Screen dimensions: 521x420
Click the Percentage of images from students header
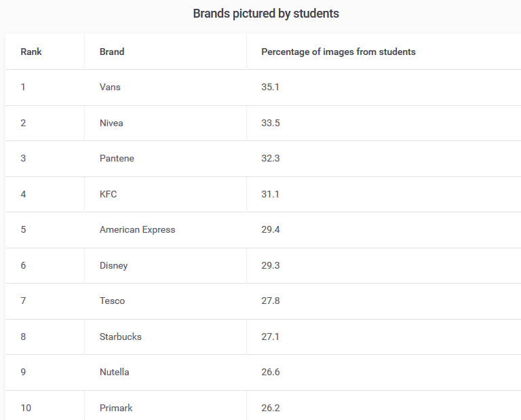(338, 52)
